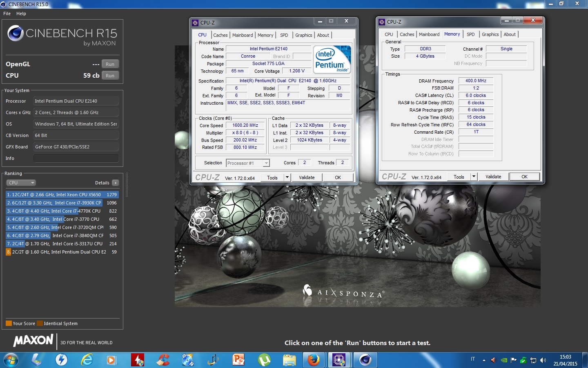This screenshot has width=588, height=368.
Task: Open Graphics tab in right CPU-Z window
Action: (490, 34)
